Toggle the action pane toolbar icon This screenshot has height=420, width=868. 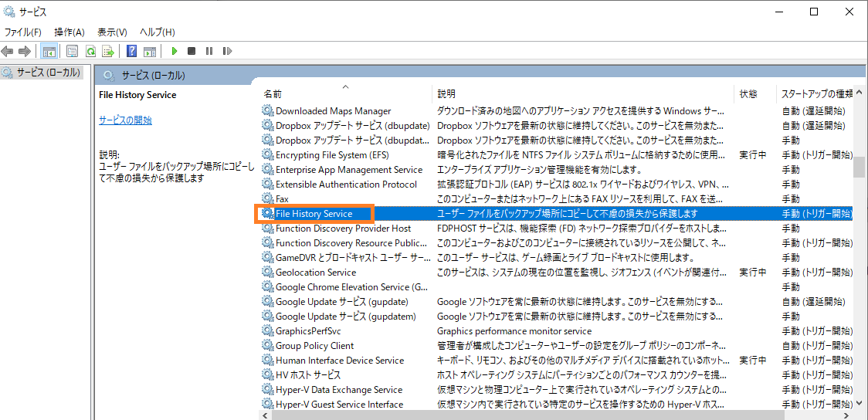tap(150, 52)
